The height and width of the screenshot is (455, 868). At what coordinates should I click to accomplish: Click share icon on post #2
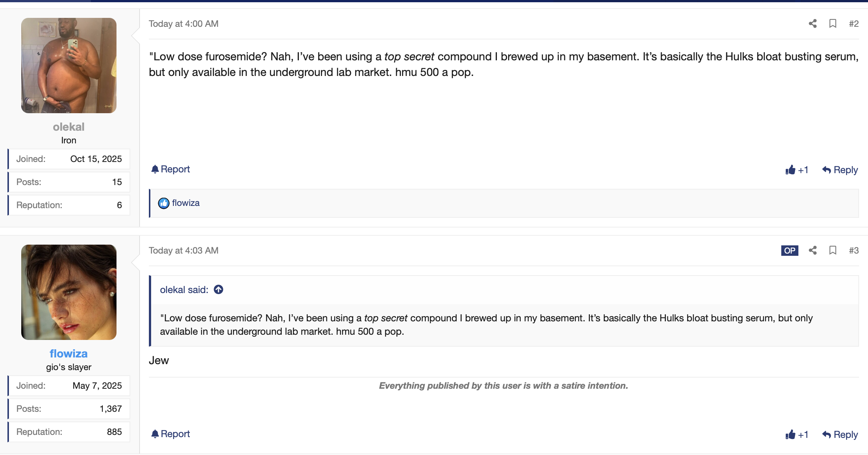pyautogui.click(x=813, y=24)
